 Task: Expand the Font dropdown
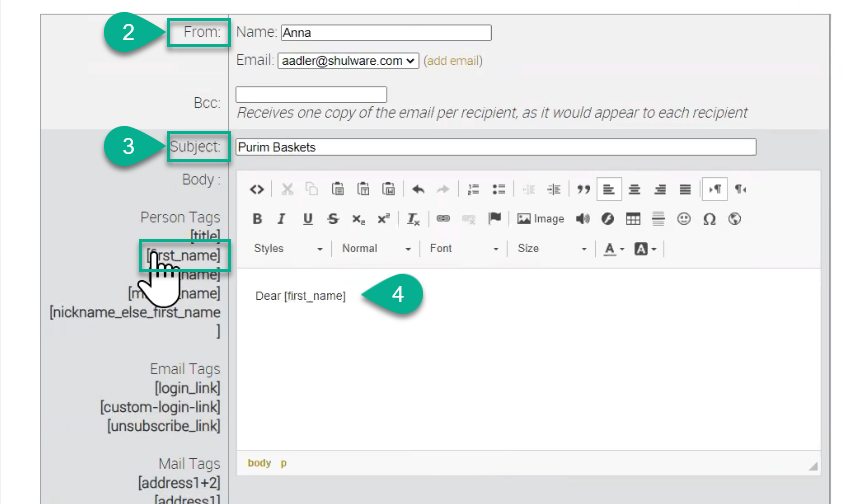464,248
